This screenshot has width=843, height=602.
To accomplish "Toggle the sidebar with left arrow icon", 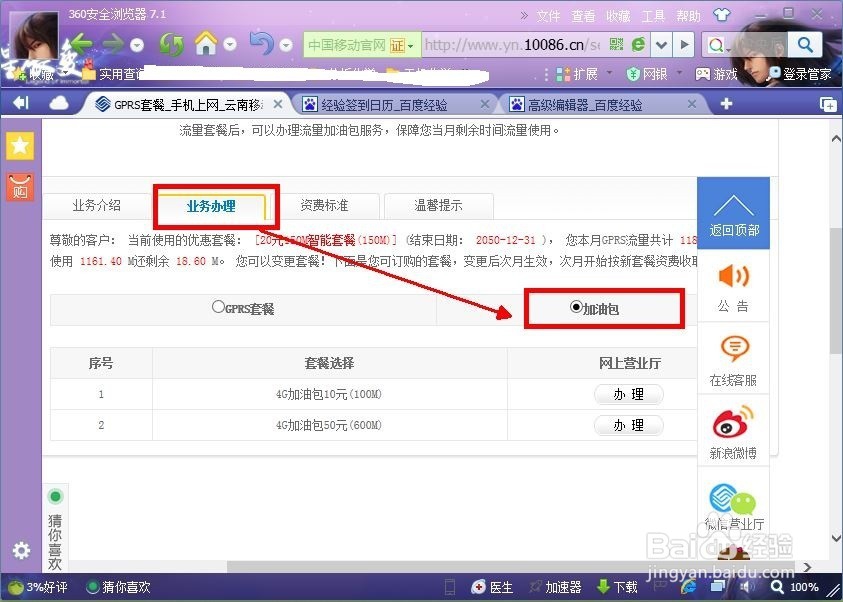I will click(21, 103).
